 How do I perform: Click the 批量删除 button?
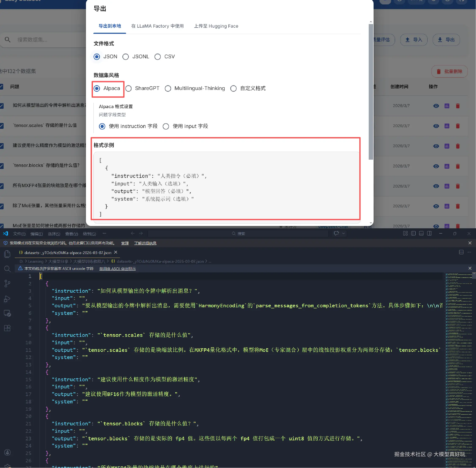(449, 72)
